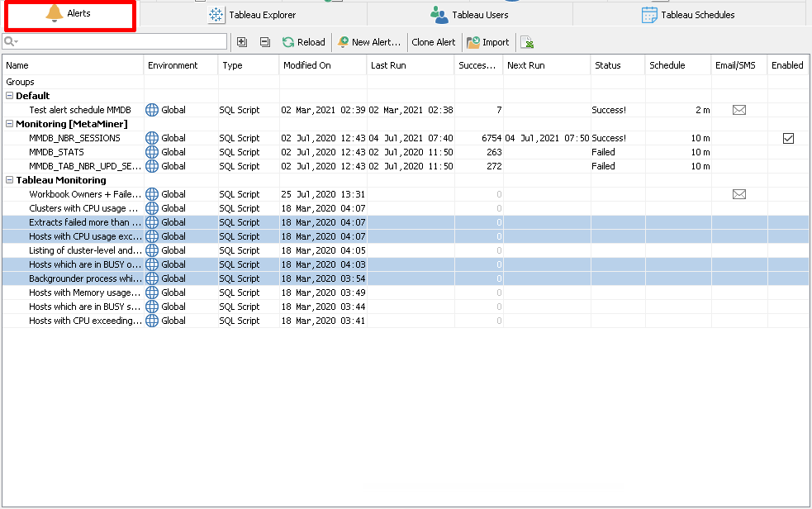Click the "2 m" schedule value

coord(703,110)
